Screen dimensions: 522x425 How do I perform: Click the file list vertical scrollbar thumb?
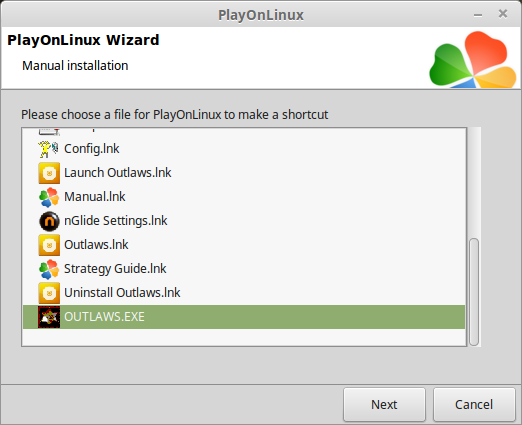[474, 292]
